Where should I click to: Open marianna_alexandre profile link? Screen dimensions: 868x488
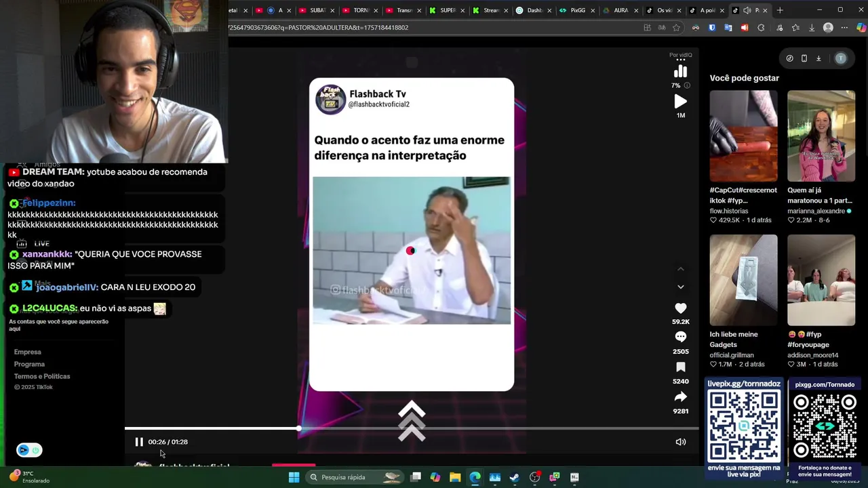click(816, 211)
